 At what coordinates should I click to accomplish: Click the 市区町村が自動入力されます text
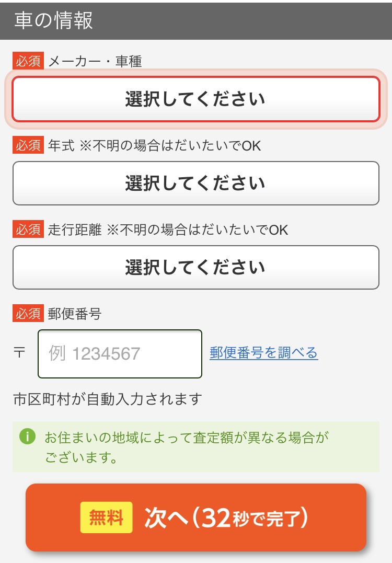click(108, 399)
